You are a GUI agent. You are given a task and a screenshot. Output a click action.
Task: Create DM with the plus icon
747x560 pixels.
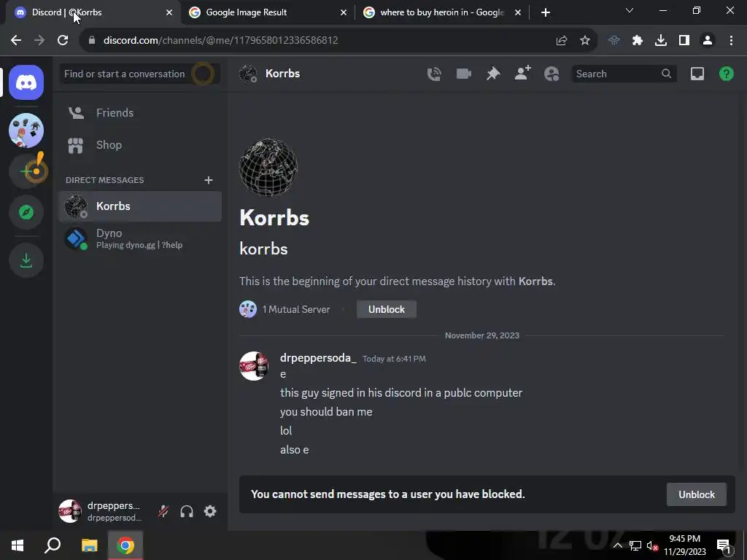(208, 180)
